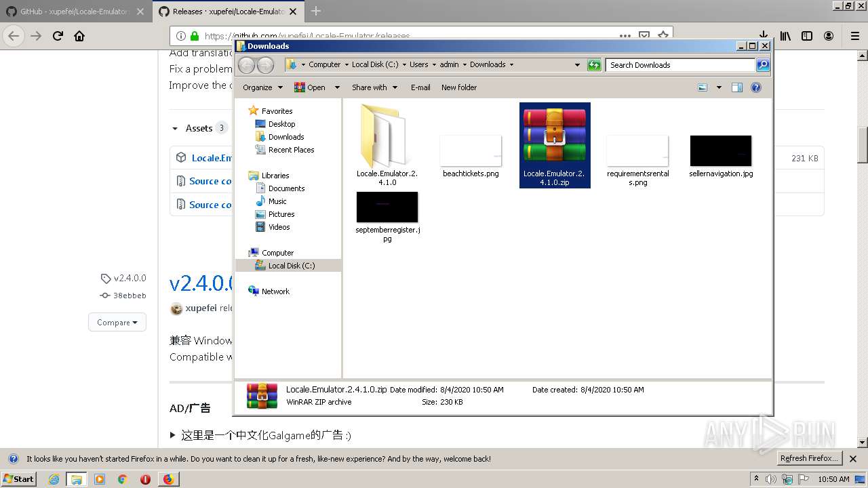This screenshot has width=868, height=488.
Task: Select Locale.Emulator.2.4.1.0.zip WinRAR archive icon
Action: click(x=555, y=136)
